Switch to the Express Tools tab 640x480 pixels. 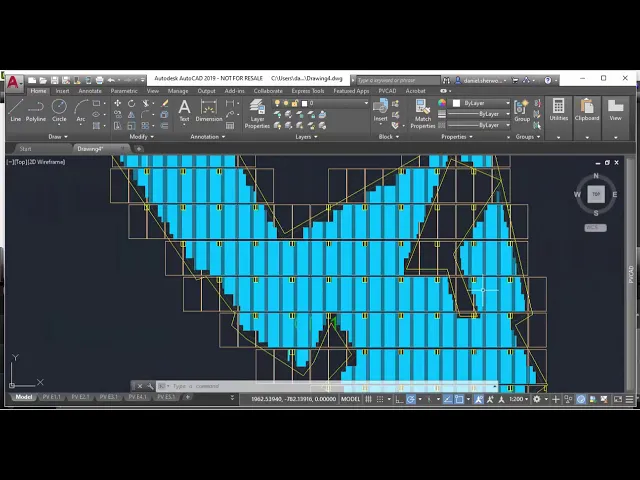[308, 91]
